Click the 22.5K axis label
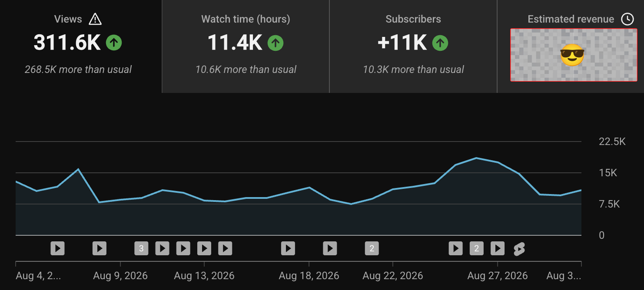Image resolution: width=644 pixels, height=290 pixels. [x=612, y=142]
